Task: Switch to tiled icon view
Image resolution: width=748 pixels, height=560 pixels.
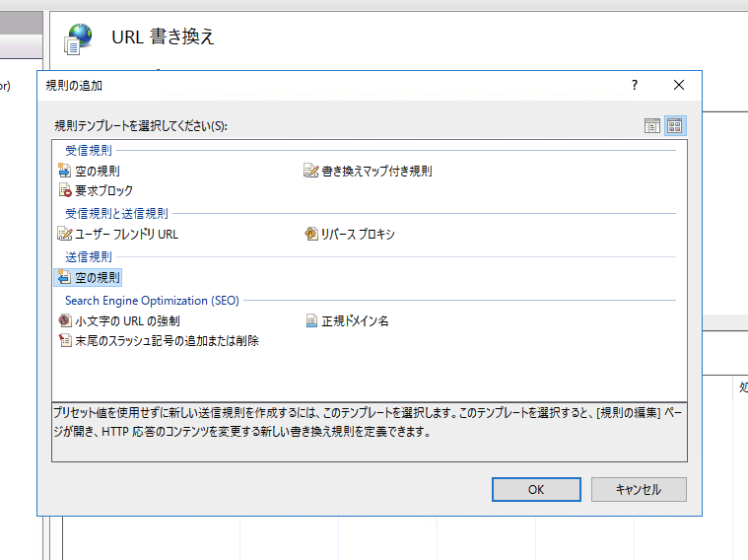Action: click(x=675, y=126)
